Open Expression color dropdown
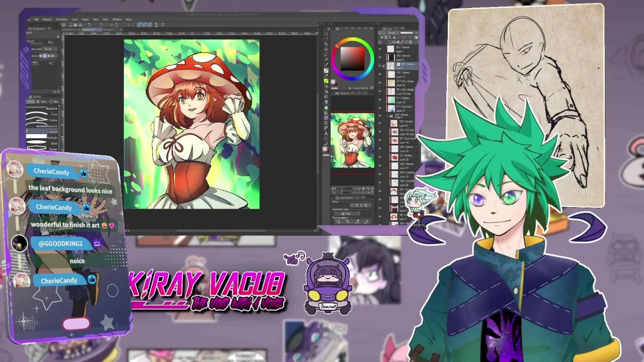 point(347,213)
